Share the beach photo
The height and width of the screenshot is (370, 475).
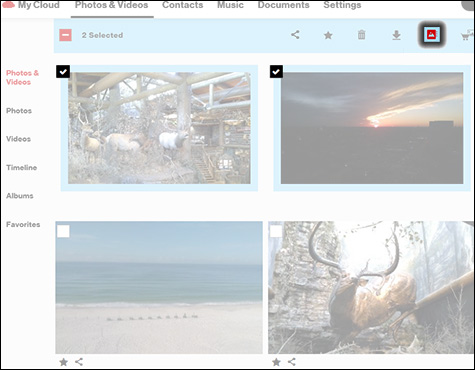click(x=79, y=362)
